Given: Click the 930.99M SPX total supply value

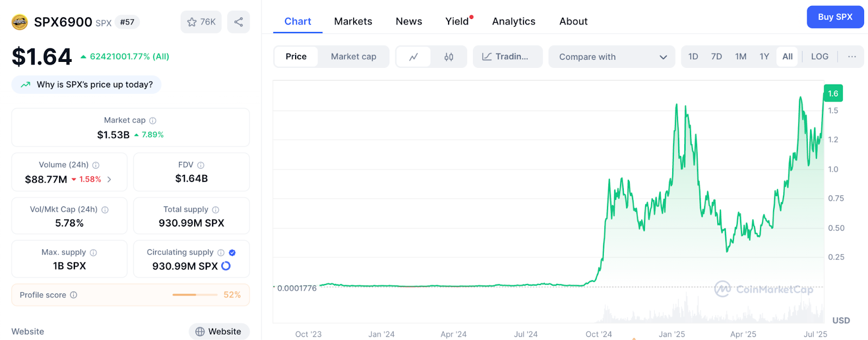Looking at the screenshot, I should pos(192,223).
